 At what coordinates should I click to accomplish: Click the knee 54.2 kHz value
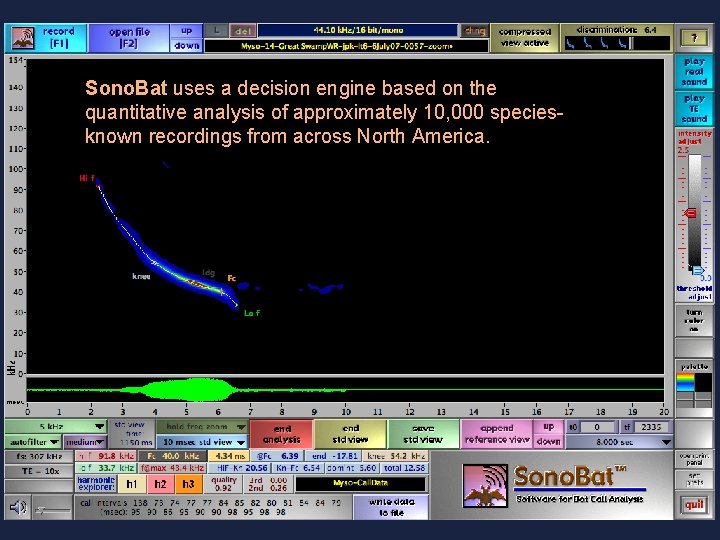click(x=395, y=456)
